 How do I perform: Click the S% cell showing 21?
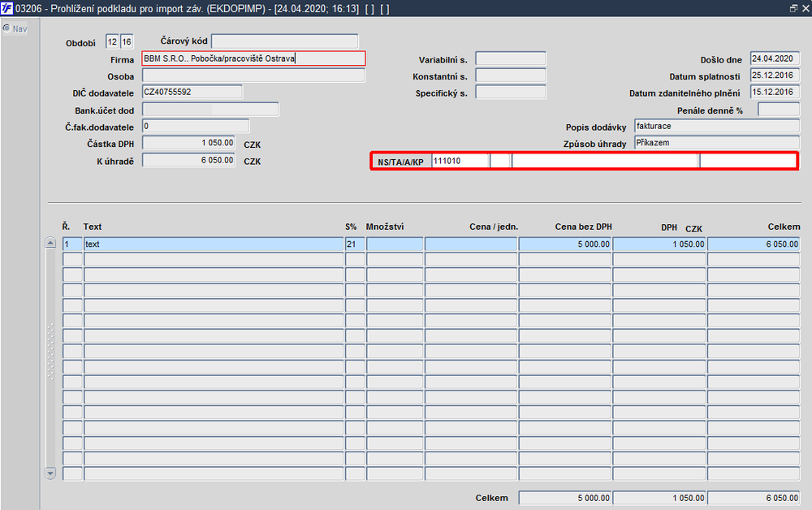(x=355, y=244)
